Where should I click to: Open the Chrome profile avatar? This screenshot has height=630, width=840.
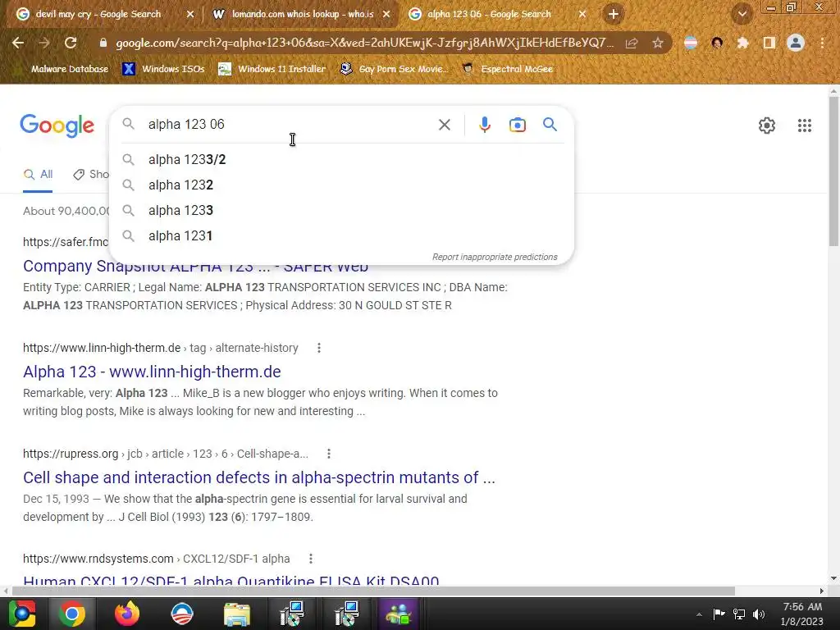[x=796, y=43]
